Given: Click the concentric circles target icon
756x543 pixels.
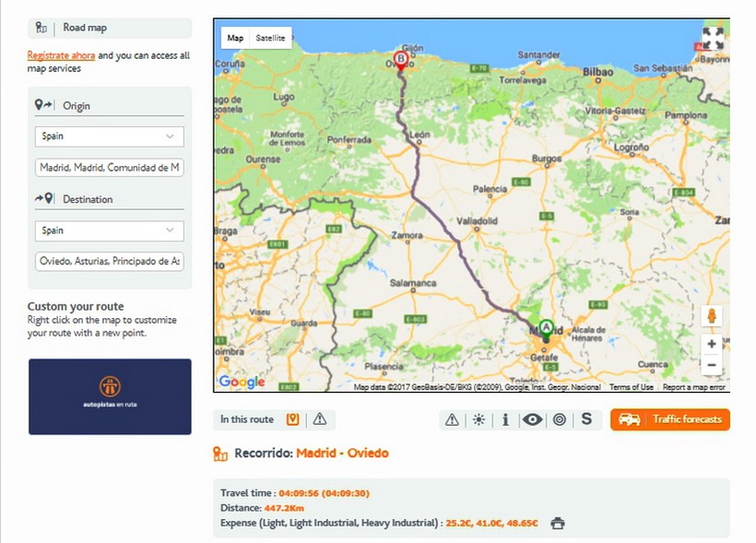Looking at the screenshot, I should (x=559, y=419).
